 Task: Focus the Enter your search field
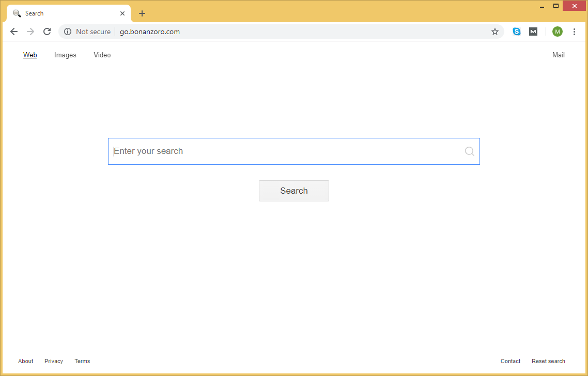coord(284,151)
